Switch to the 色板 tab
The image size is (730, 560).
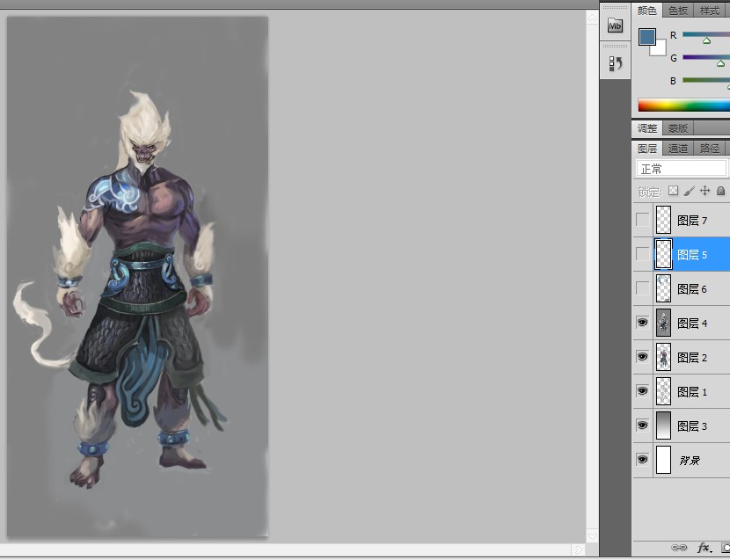pyautogui.click(x=678, y=11)
